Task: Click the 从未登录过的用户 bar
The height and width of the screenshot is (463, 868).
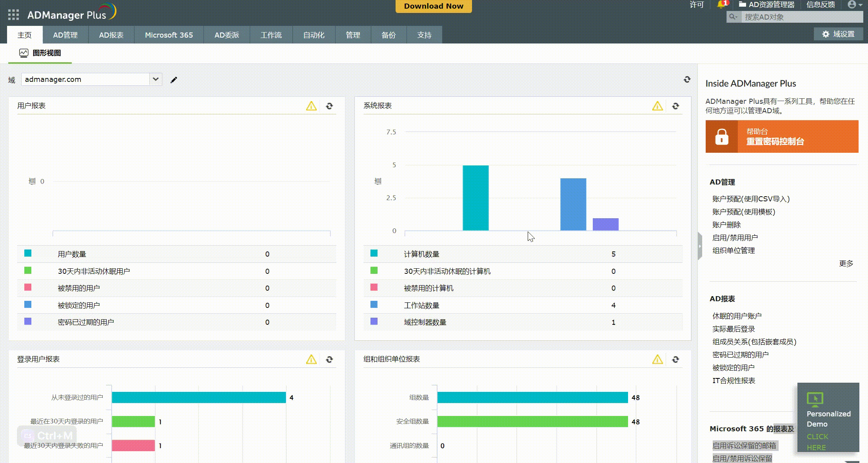Action: (199, 398)
